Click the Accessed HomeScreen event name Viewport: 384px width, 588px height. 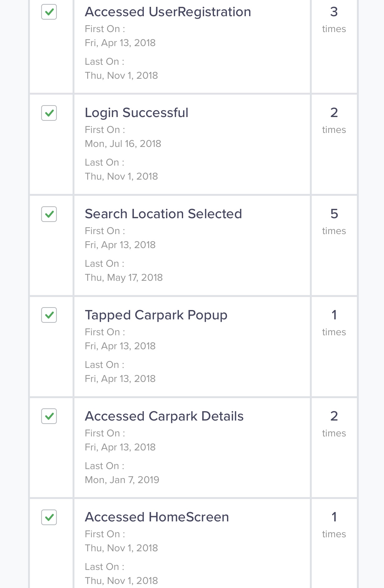tap(157, 517)
